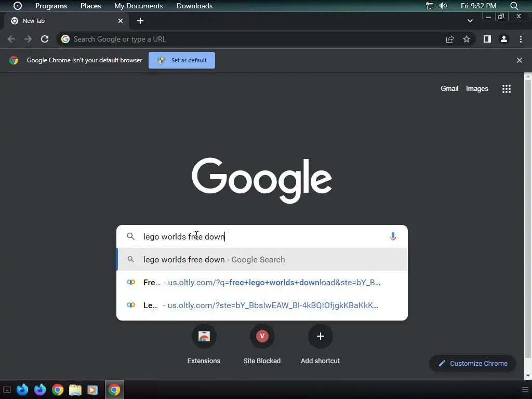
Task: Add a new shortcut tile
Action: [x=320, y=345]
